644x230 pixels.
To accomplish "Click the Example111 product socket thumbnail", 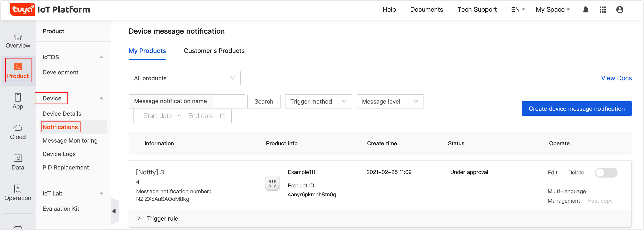I will [272, 183].
